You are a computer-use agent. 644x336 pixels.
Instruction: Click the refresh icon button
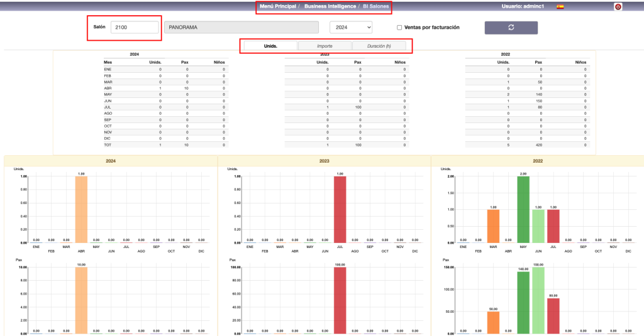click(x=511, y=28)
